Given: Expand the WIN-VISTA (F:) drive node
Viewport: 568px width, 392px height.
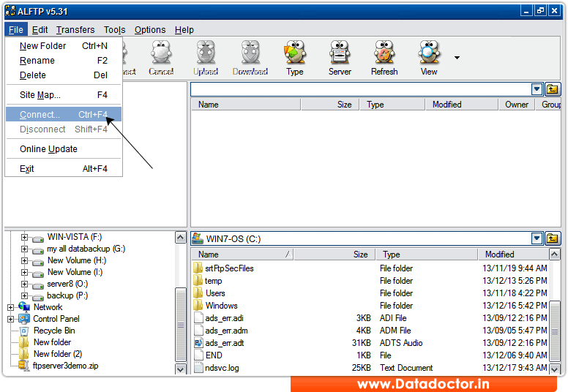Looking at the screenshot, I should coord(24,237).
